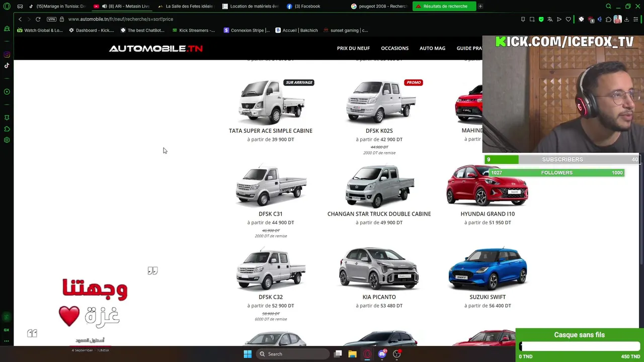Open Discord from the taskbar
Image resolution: width=644 pixels, height=362 pixels.
(x=382, y=354)
